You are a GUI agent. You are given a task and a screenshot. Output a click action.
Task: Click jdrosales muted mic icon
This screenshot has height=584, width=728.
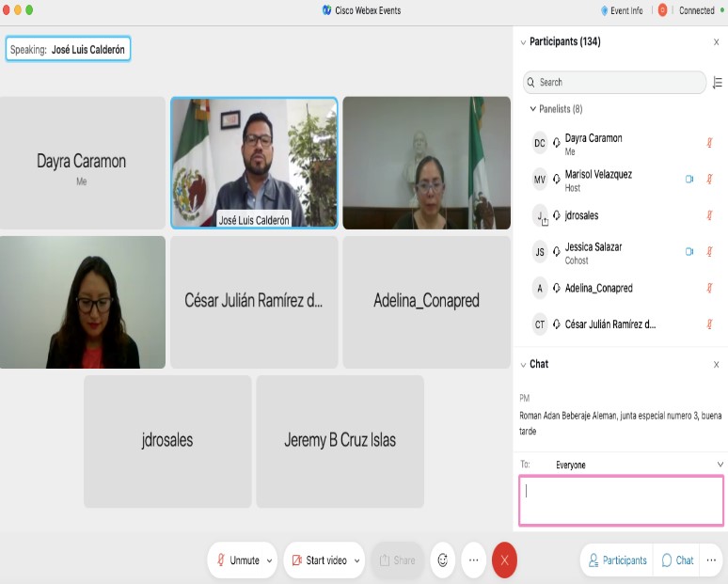pyautogui.click(x=709, y=215)
